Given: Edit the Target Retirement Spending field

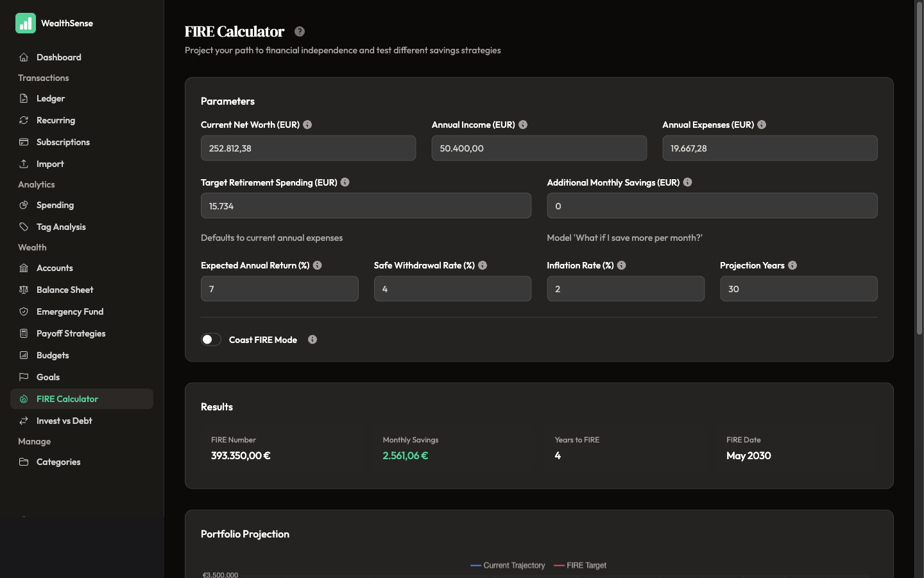Looking at the screenshot, I should 366,206.
